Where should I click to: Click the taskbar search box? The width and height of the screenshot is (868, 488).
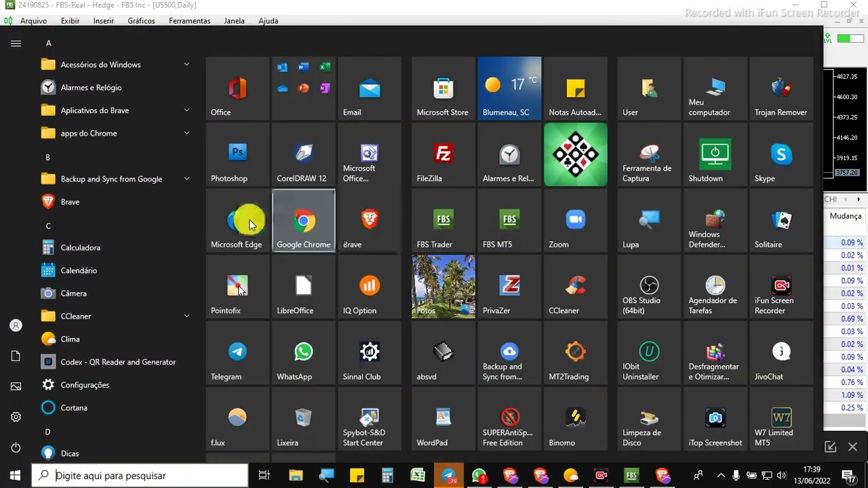[140, 476]
